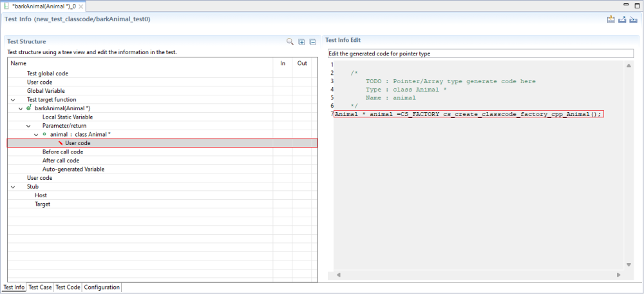Click the Name column header
The height and width of the screenshot is (294, 644).
click(x=140, y=63)
